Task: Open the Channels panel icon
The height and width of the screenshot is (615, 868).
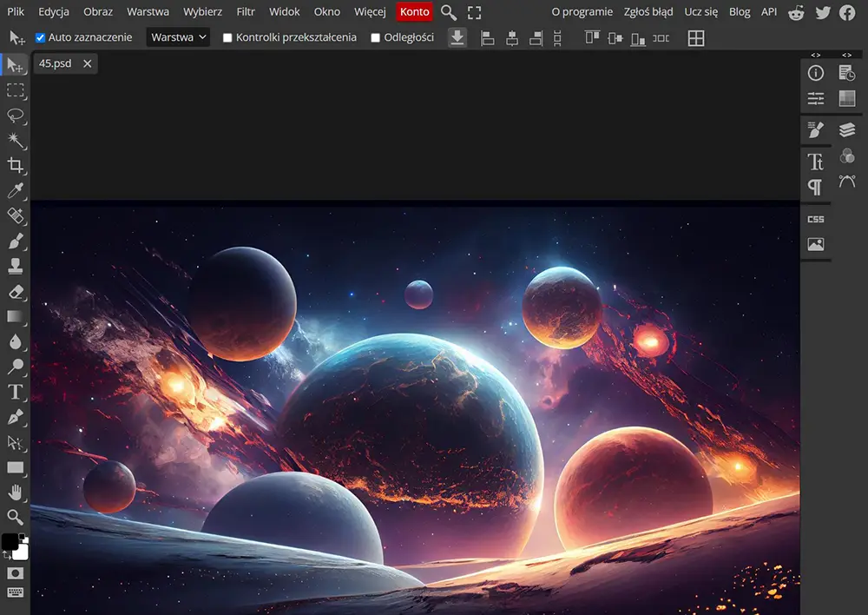Action: [847, 155]
